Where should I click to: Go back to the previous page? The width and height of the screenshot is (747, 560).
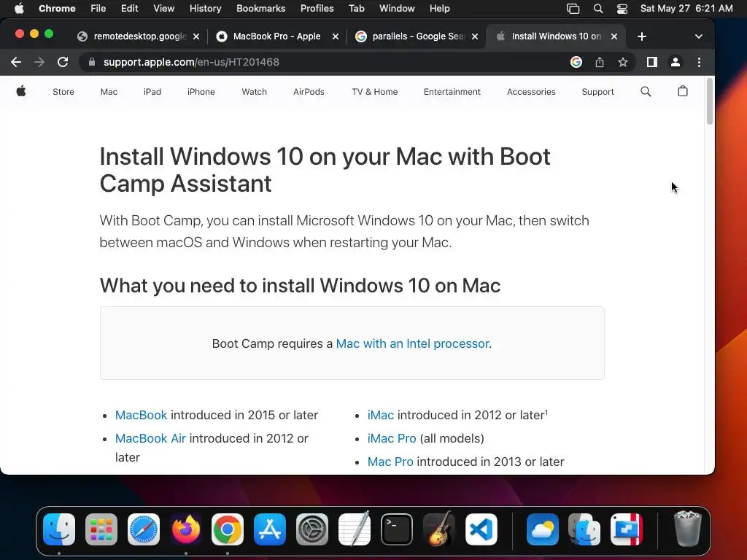point(16,62)
